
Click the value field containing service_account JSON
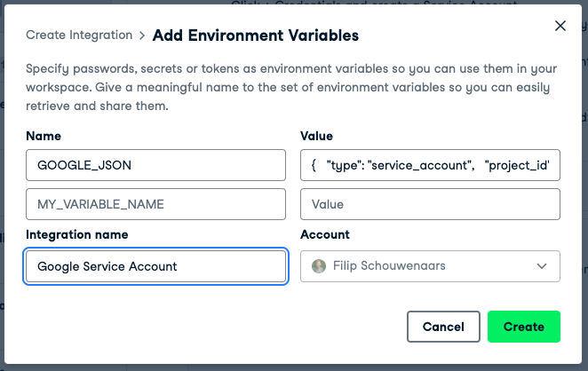click(x=430, y=165)
